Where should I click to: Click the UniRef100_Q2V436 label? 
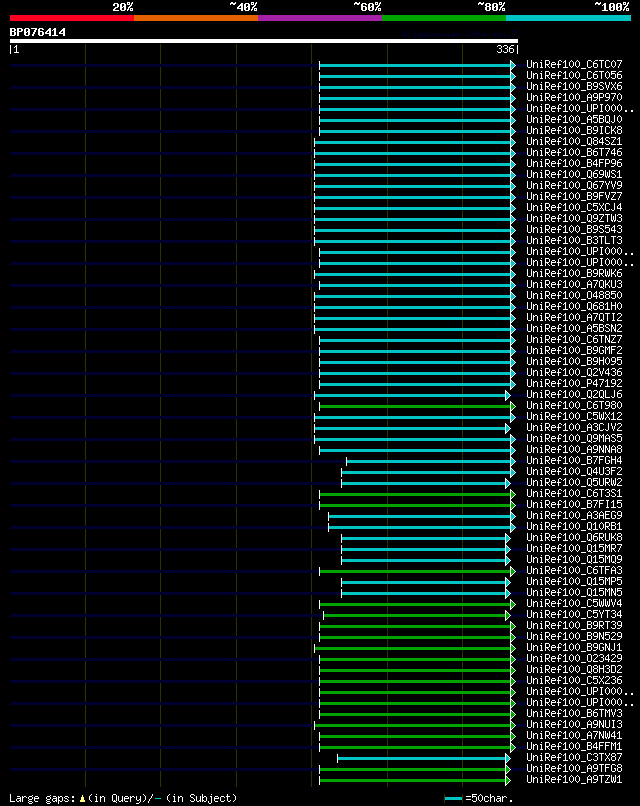point(574,372)
